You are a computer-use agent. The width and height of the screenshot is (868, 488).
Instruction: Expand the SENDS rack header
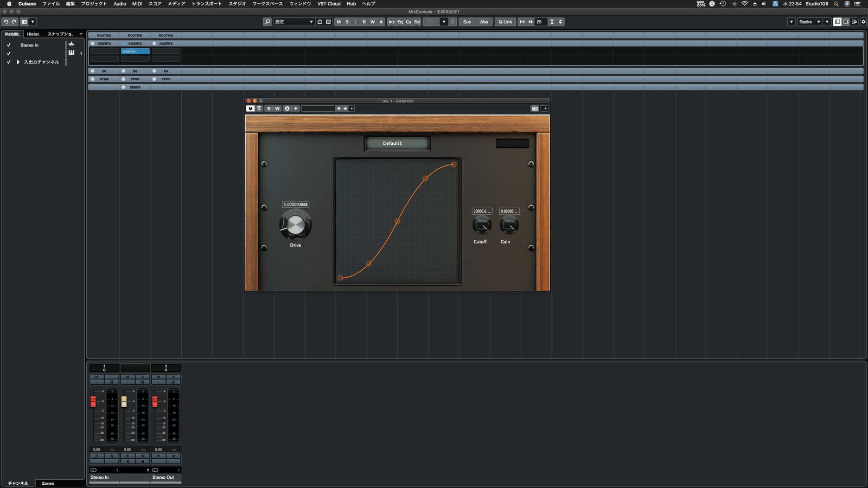pyautogui.click(x=135, y=87)
